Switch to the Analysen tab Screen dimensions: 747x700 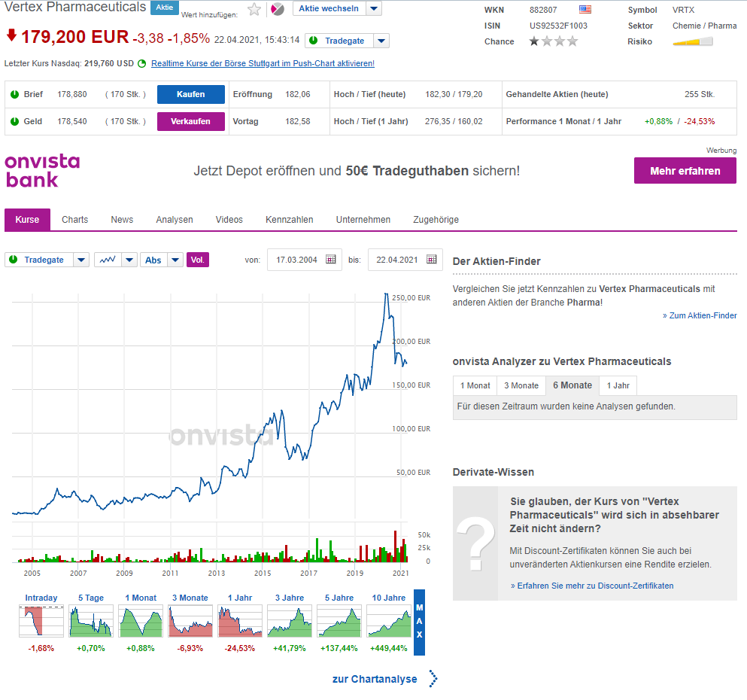[x=175, y=220]
